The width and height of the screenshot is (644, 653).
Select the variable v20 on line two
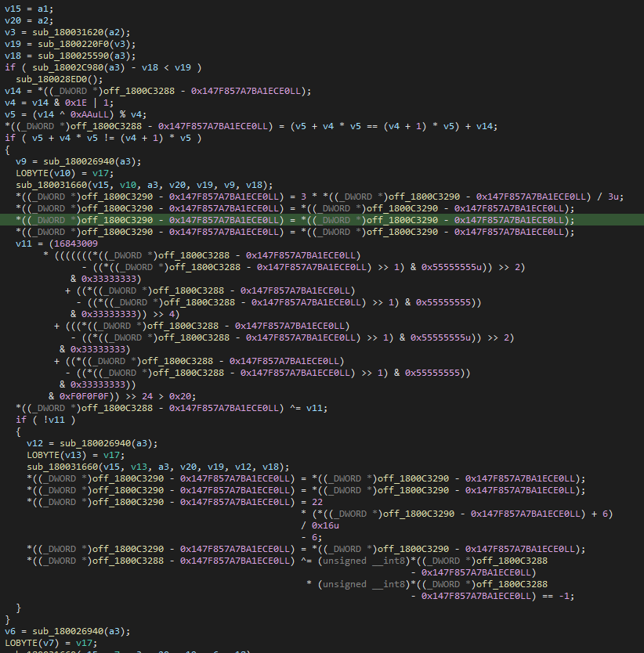[x=13, y=20]
